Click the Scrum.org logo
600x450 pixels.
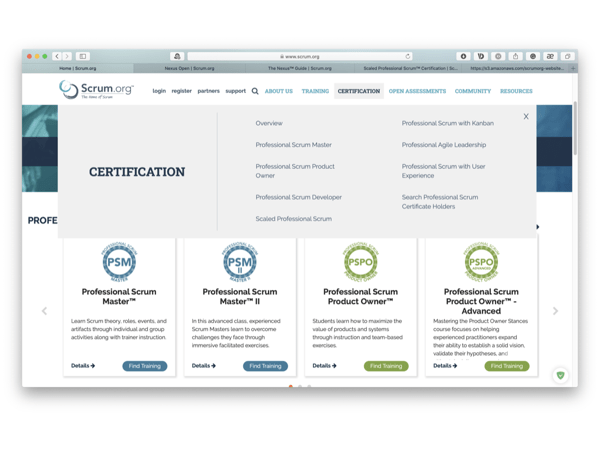click(96, 90)
